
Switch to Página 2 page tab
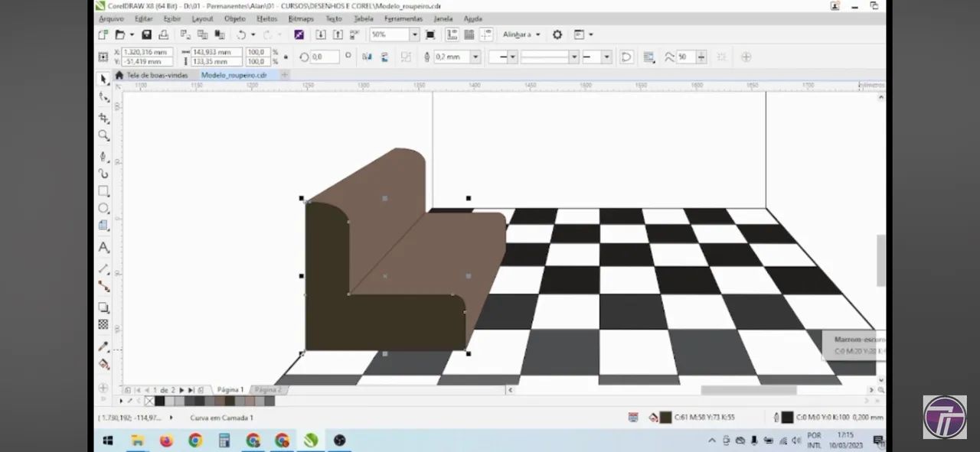268,390
